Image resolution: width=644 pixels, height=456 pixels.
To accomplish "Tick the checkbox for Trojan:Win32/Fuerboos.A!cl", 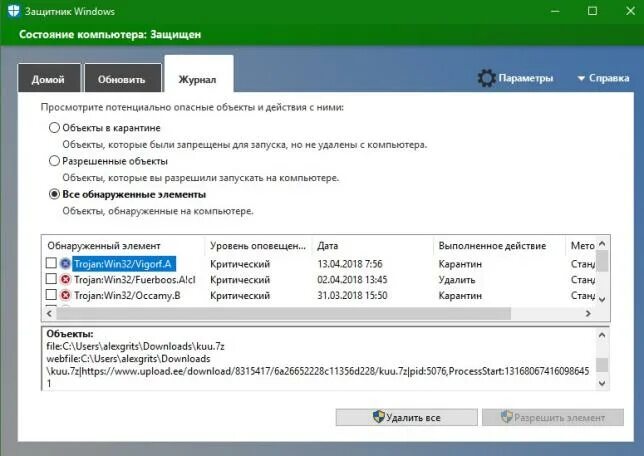I will [x=51, y=279].
